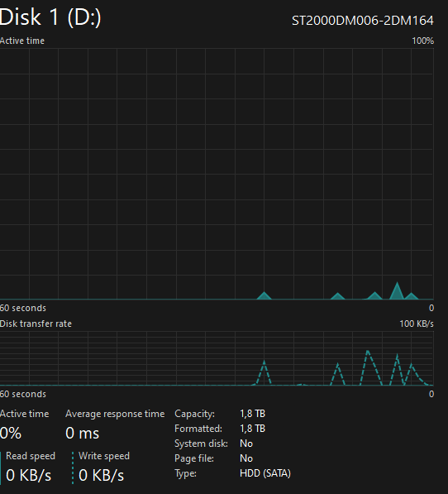Click the Disk 1 (D:) heading

coord(50,17)
